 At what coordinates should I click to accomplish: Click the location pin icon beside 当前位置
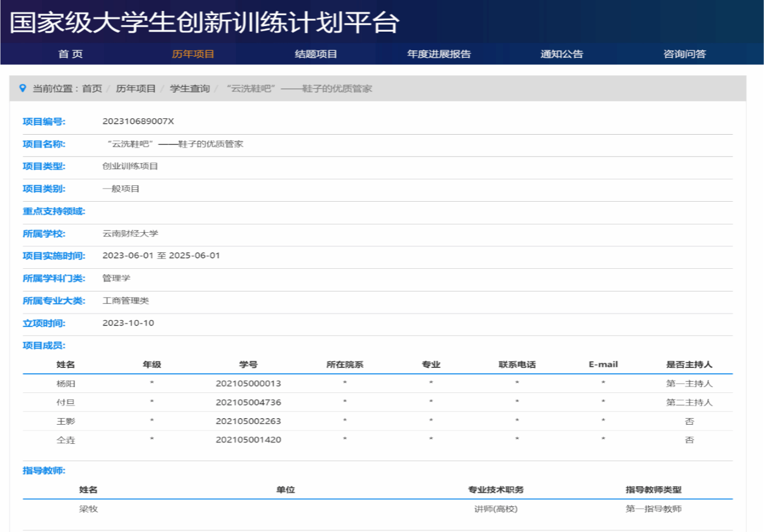[x=22, y=88]
